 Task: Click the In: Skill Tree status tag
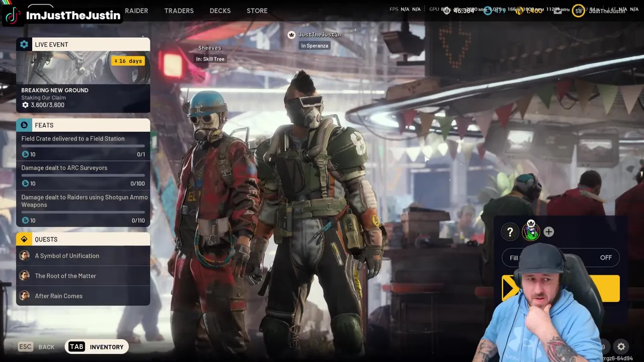click(210, 59)
